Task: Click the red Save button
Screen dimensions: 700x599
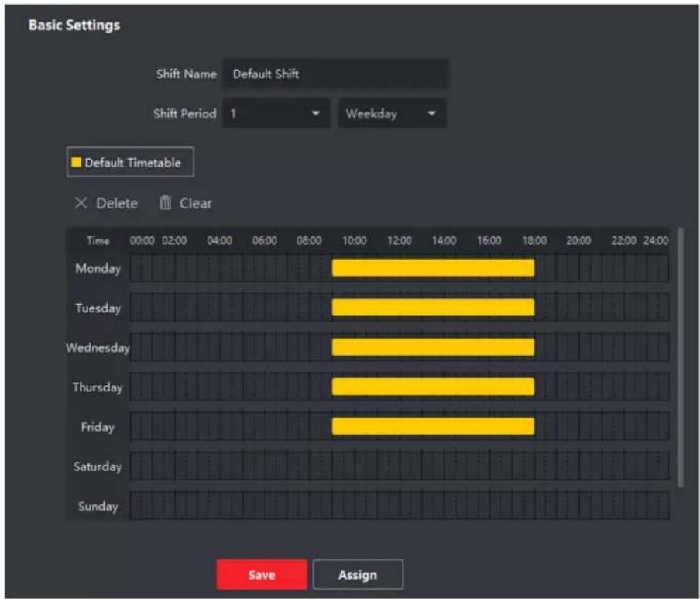Action: pyautogui.click(x=262, y=575)
